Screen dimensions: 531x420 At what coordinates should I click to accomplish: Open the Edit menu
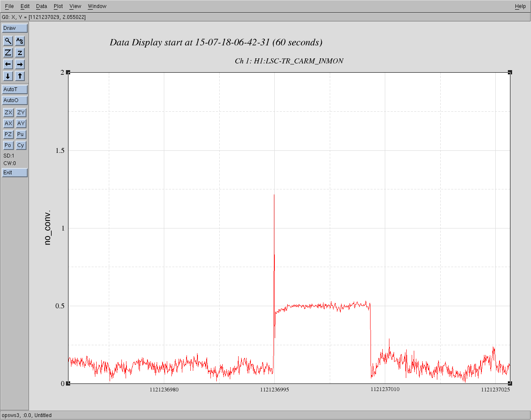pyautogui.click(x=25, y=6)
